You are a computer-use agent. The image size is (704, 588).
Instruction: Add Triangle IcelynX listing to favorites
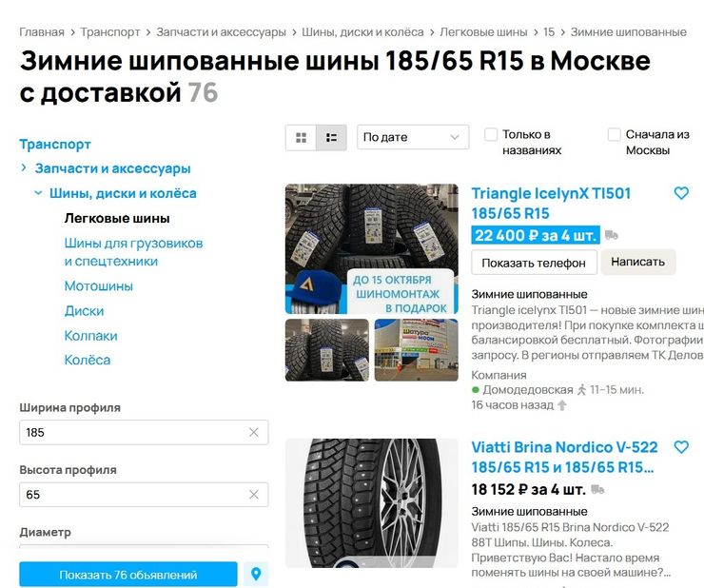click(681, 193)
